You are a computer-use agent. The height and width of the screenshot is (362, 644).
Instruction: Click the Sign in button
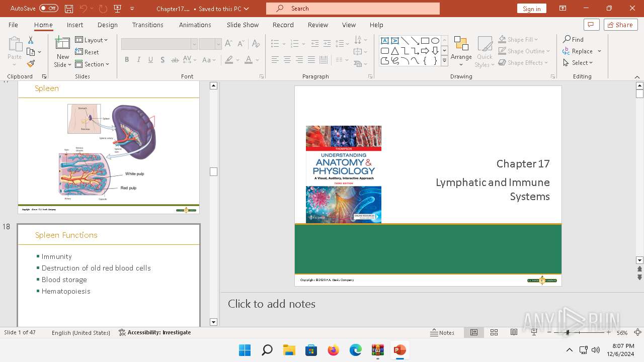tap(532, 9)
